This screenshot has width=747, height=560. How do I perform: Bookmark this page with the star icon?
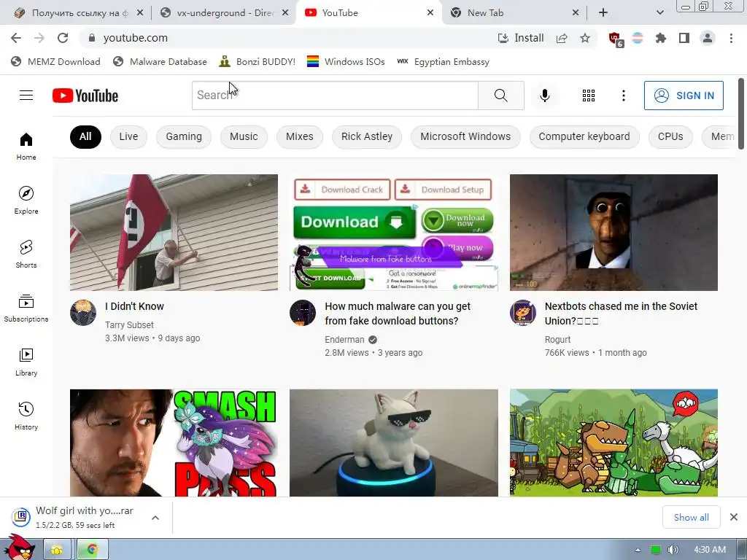click(585, 38)
